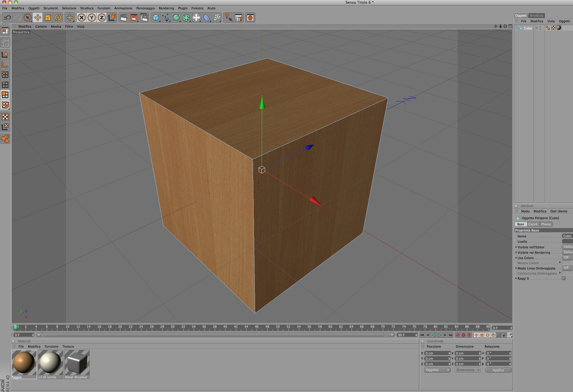Open the Visibile nell'Editor dropdown
The height and width of the screenshot is (392, 573).
(567, 247)
